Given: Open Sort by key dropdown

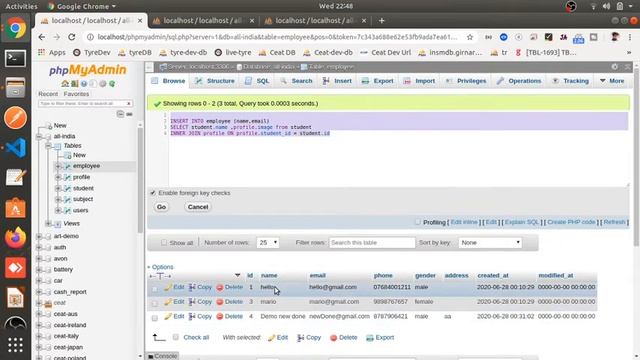Looking at the screenshot, I should click(490, 242).
